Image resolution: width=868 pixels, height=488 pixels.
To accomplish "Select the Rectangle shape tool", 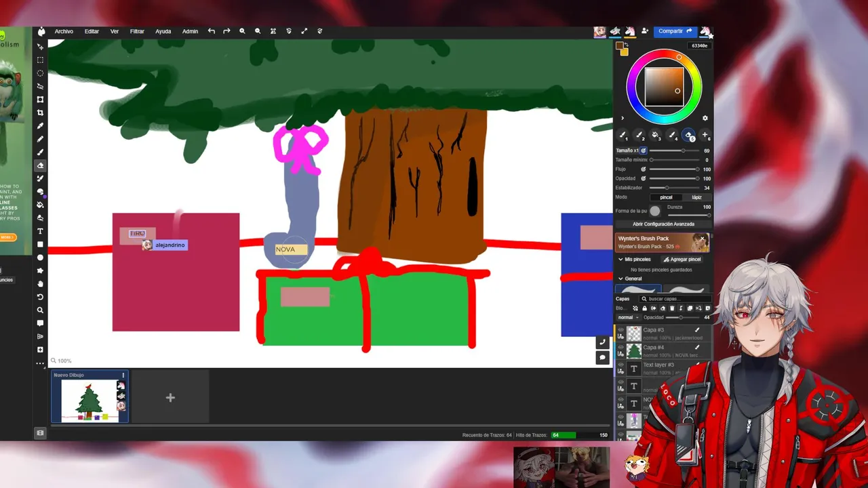I will tap(40, 244).
